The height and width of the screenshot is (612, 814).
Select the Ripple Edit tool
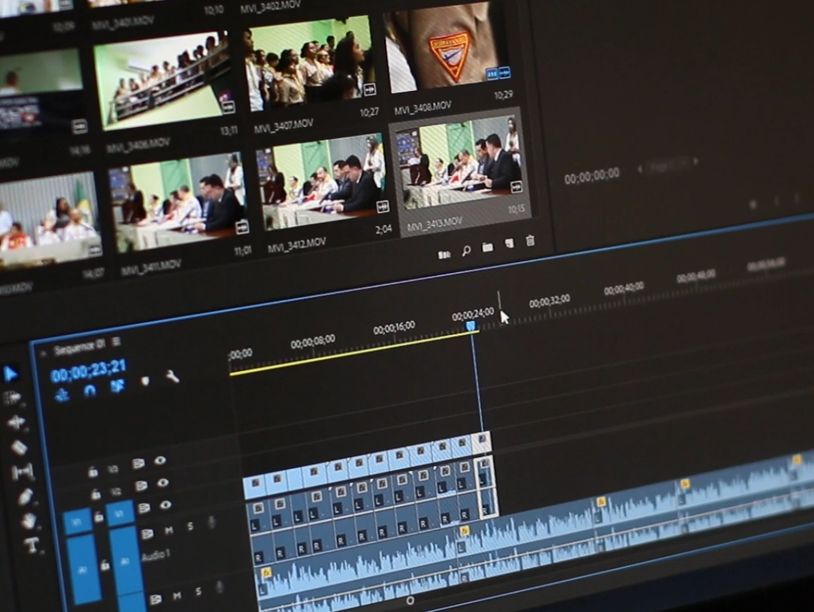coord(16,423)
